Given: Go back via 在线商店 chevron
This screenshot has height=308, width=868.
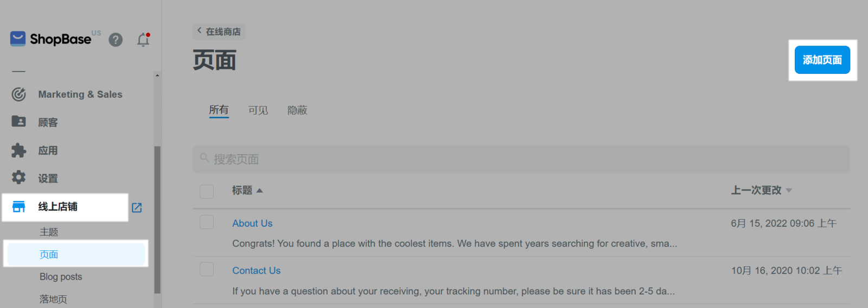Looking at the screenshot, I should click(x=199, y=30).
